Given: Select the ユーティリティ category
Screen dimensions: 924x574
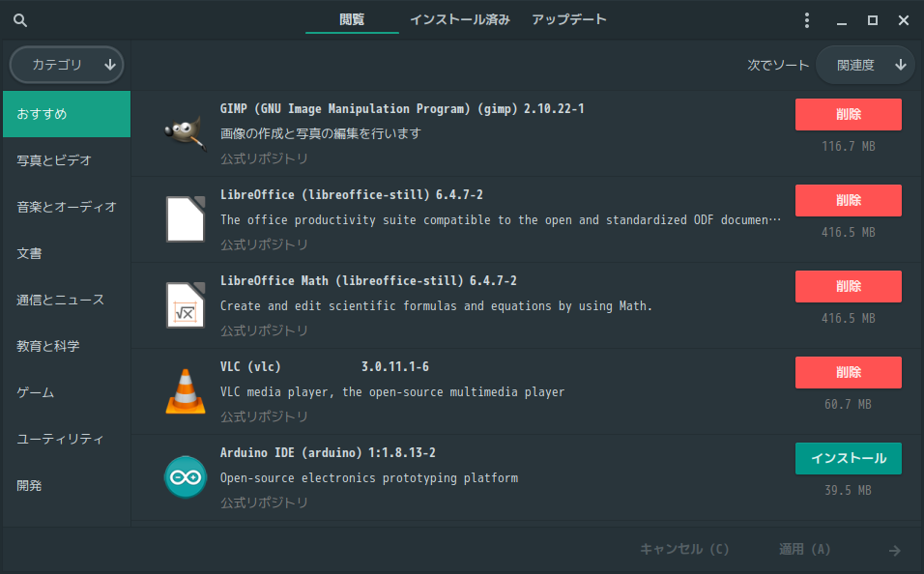Looking at the screenshot, I should pyautogui.click(x=67, y=439).
